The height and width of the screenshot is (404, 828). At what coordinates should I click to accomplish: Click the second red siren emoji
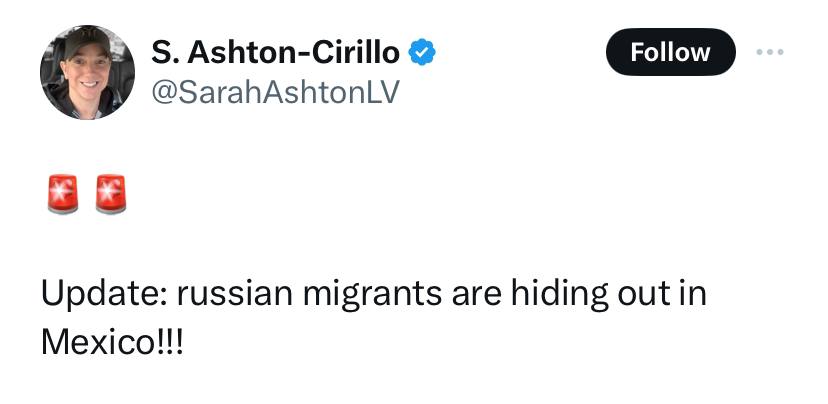point(109,194)
